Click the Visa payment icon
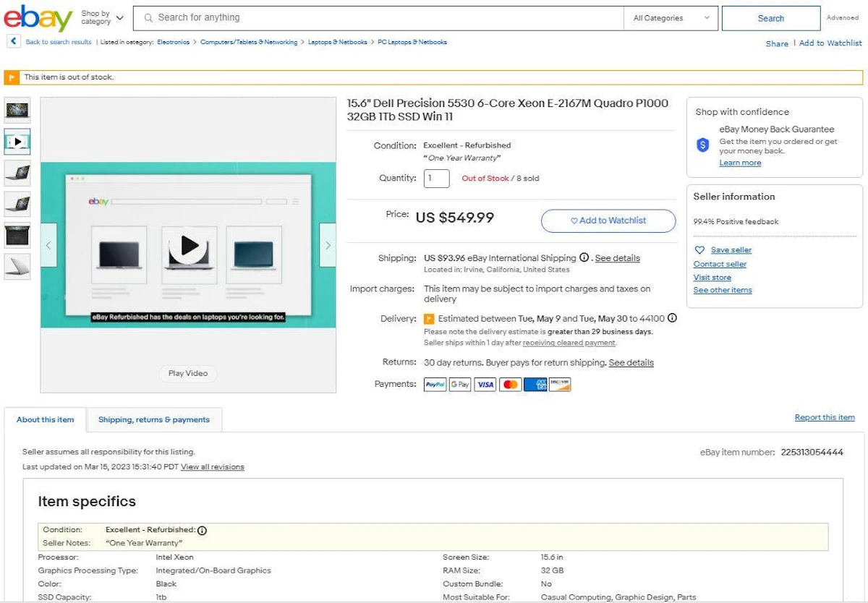Image resolution: width=868 pixels, height=603 pixels. 485,385
